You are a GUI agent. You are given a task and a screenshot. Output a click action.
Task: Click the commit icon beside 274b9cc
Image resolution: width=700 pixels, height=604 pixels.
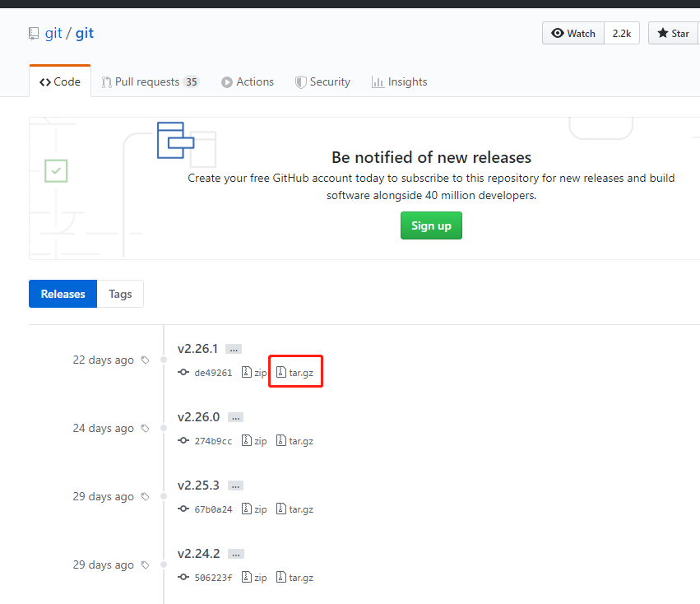point(183,440)
